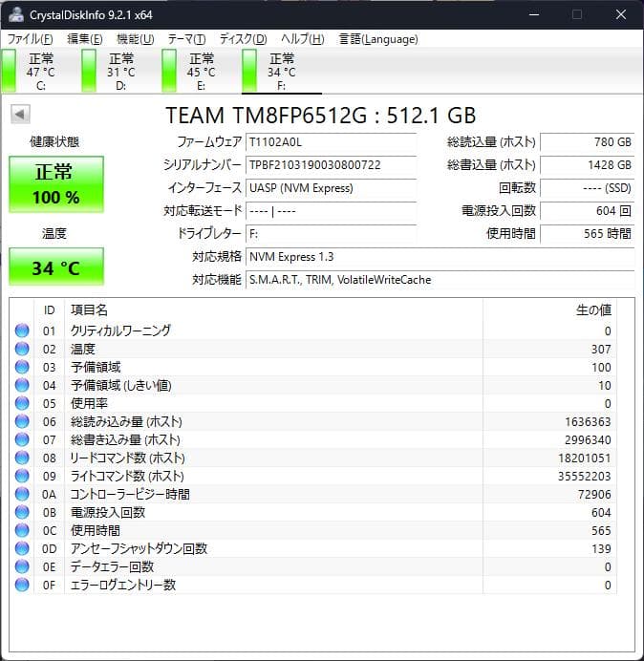Click status orb for 0E データエラー回数

(22, 566)
